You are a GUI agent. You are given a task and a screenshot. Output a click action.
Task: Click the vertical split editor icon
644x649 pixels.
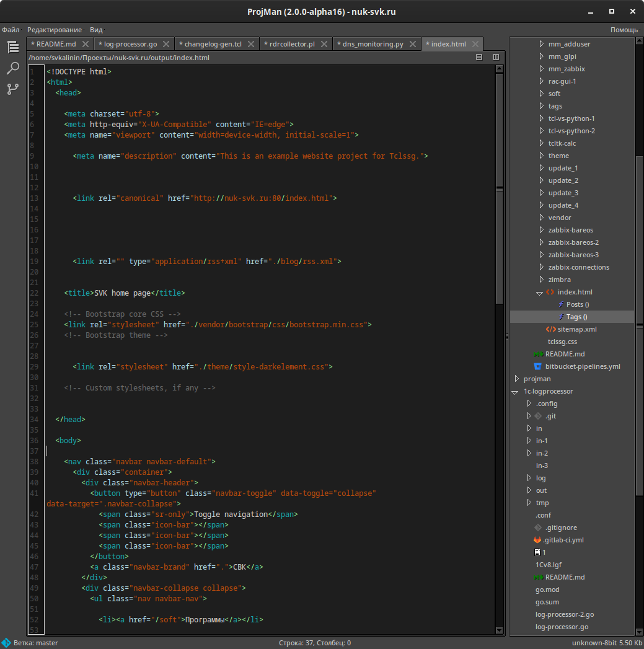(x=496, y=57)
